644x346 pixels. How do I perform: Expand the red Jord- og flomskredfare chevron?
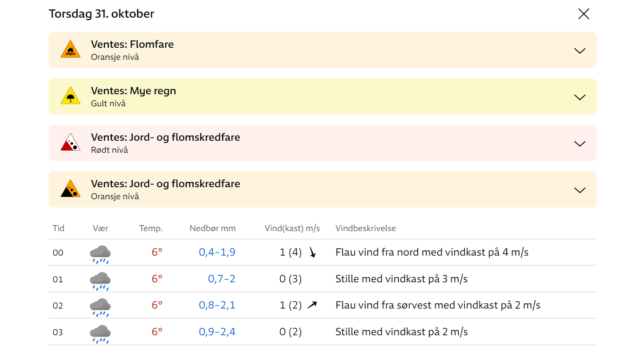580,143
